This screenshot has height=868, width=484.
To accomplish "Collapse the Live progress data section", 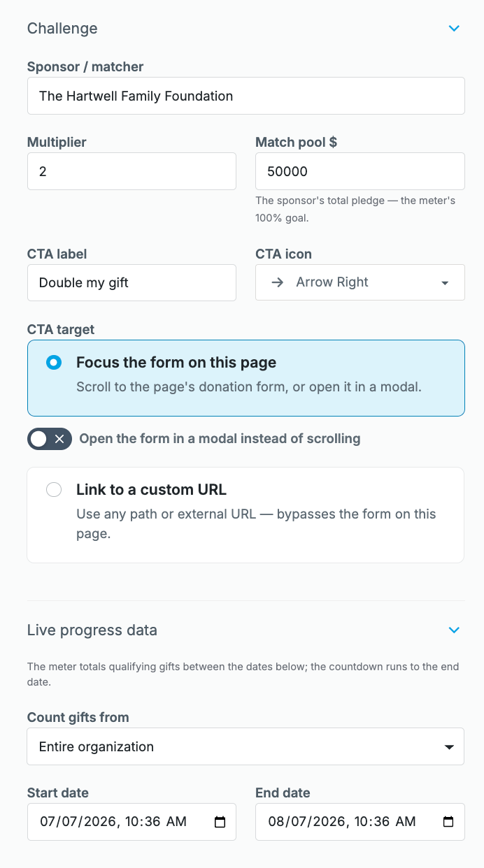I will click(454, 630).
